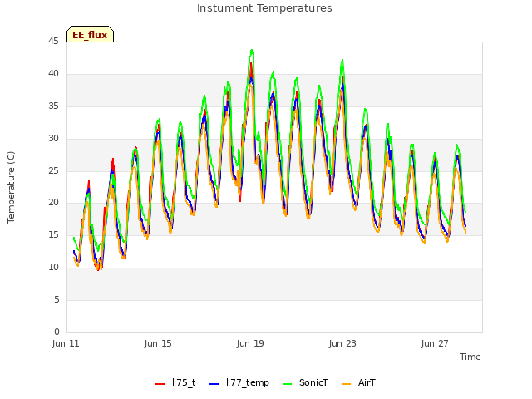Click the AirT legend entry
This screenshot has height=399, width=532.
pos(358,383)
